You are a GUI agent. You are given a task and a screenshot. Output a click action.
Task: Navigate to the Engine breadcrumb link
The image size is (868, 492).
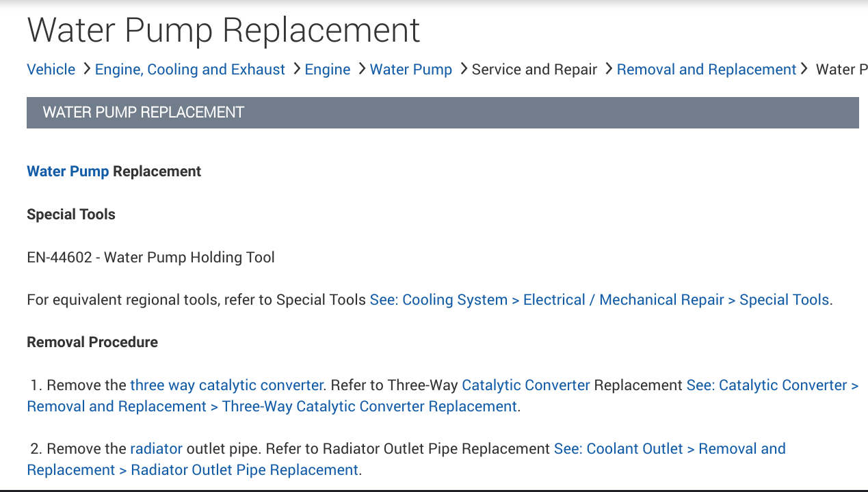328,70
